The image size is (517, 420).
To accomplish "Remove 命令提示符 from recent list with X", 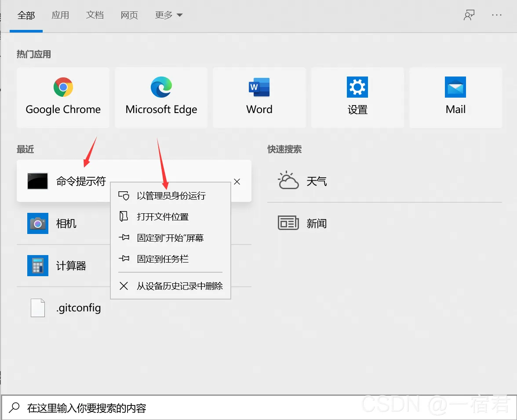I will pos(237,182).
